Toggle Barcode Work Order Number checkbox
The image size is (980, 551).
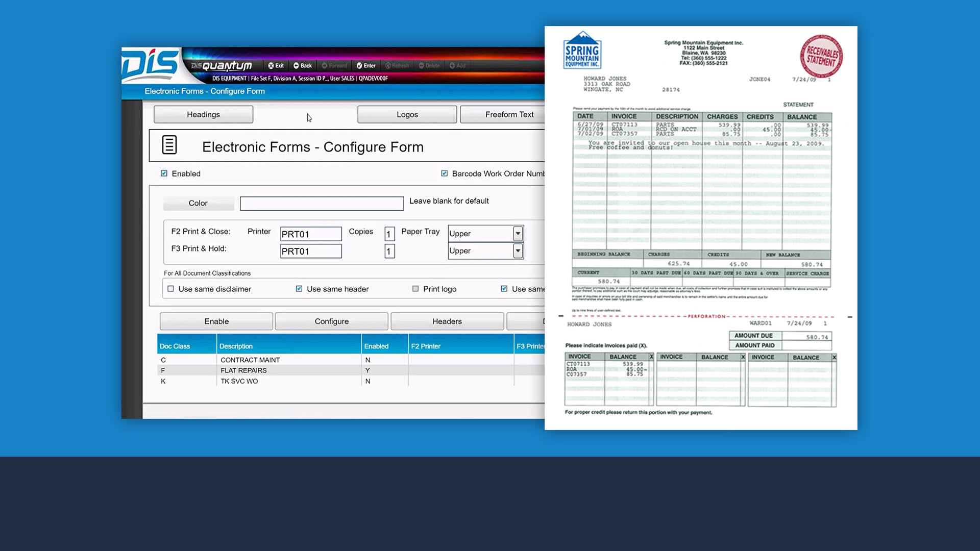(445, 173)
